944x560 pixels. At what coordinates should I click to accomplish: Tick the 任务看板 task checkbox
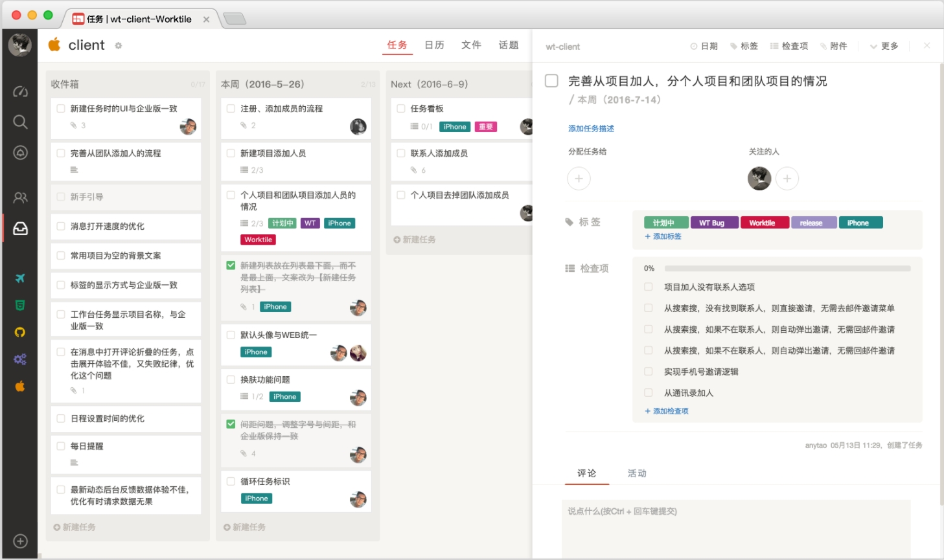[x=401, y=109]
